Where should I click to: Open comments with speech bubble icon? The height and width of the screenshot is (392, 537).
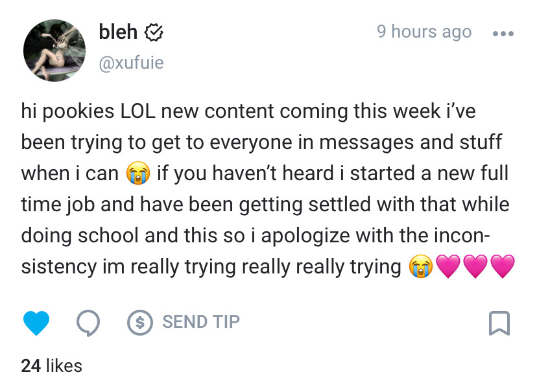(x=88, y=323)
